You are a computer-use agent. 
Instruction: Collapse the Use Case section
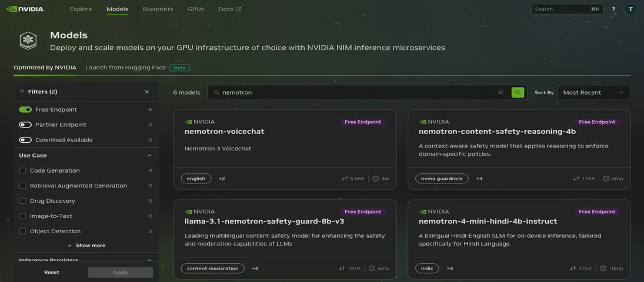[x=149, y=156]
